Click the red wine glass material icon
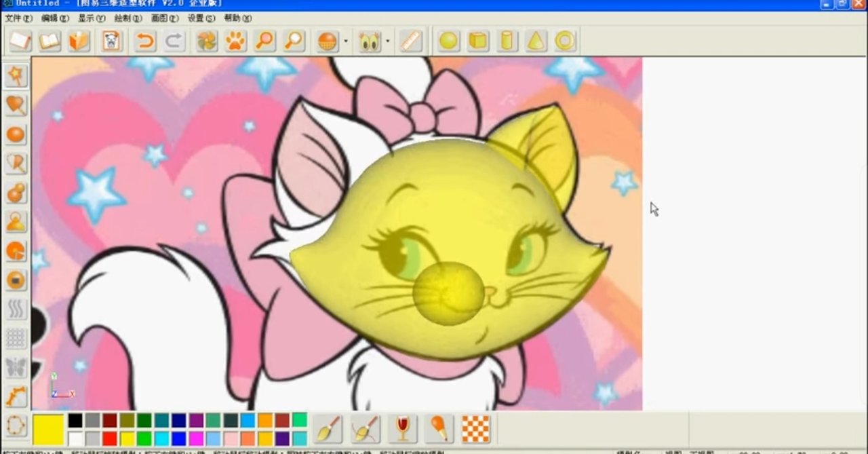 [403, 429]
